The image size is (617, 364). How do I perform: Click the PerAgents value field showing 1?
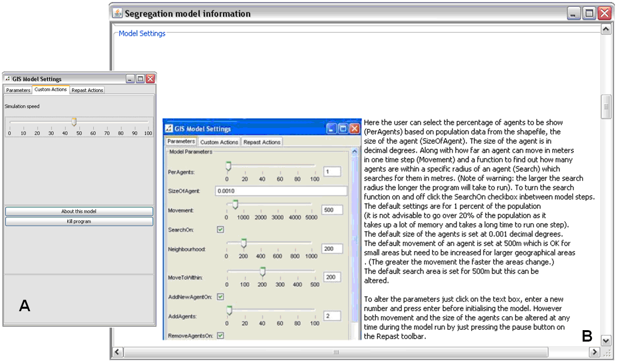(332, 171)
